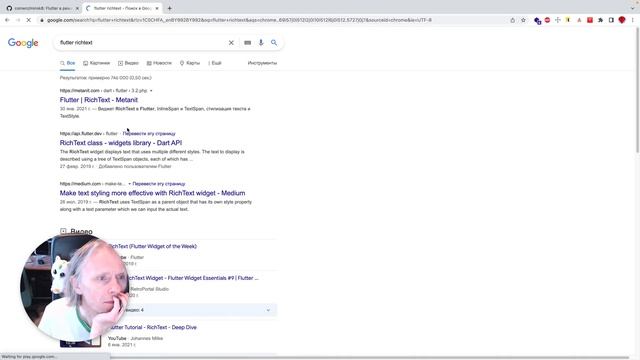This screenshot has width=640, height=360.
Task: Open the faint red letter A extension icon
Action: coord(579,20)
